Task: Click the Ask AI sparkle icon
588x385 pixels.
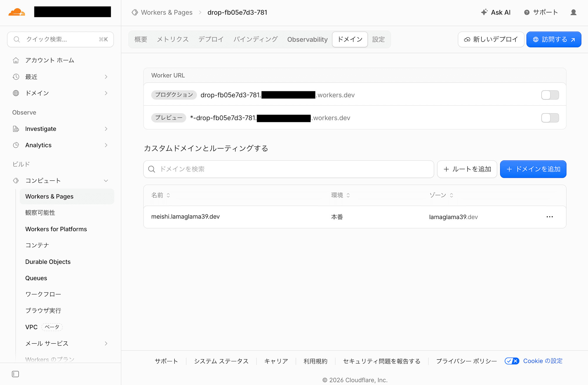Action: 484,12
